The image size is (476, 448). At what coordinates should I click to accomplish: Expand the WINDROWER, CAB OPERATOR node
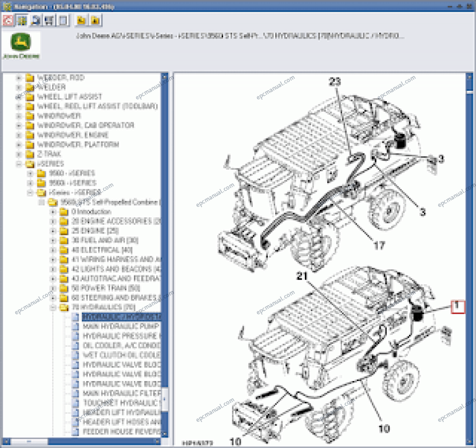pyautogui.click(x=19, y=126)
